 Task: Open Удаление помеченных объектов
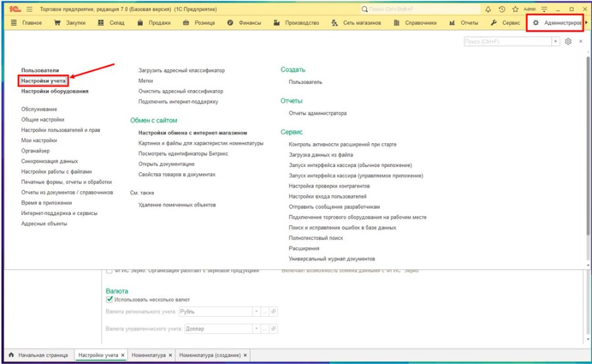[177, 205]
